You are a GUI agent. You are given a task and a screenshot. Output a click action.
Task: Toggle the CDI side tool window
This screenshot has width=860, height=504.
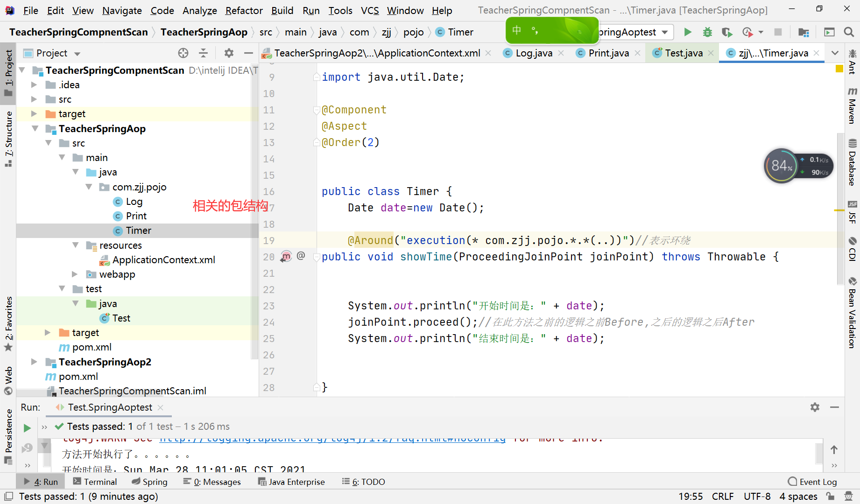[853, 249]
